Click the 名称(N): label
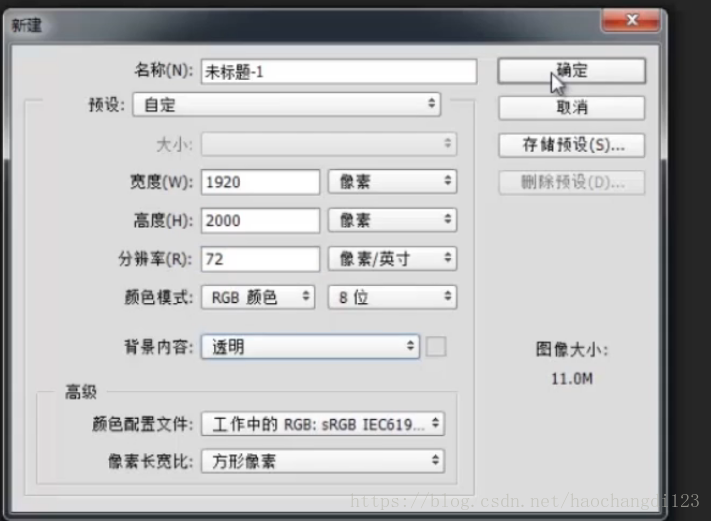The width and height of the screenshot is (711, 521). point(163,70)
